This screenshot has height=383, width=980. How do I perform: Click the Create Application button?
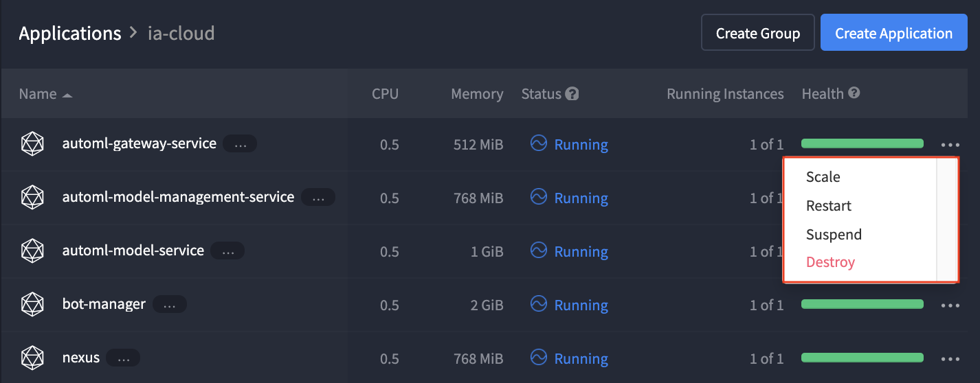pos(894,33)
